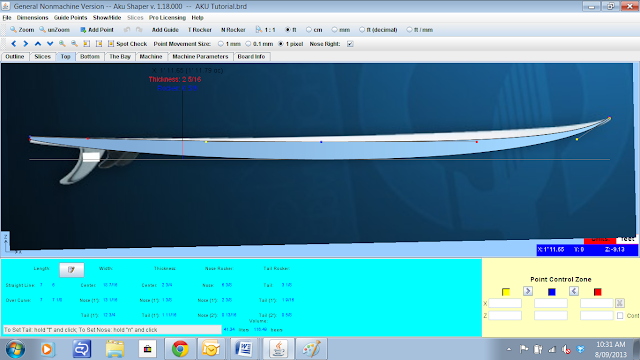The image size is (640, 360).
Task: Open the length edit pencil button
Action: coord(71,269)
